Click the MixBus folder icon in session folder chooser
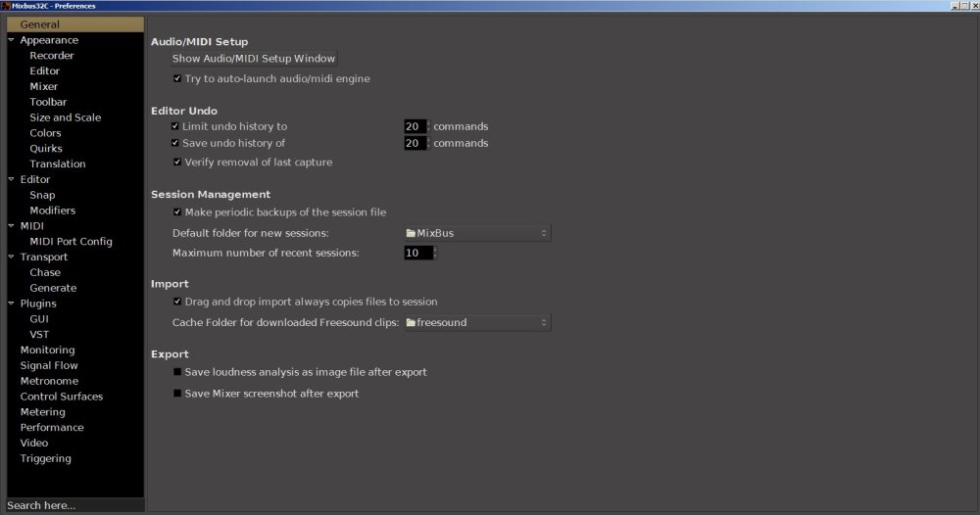Image resolution: width=980 pixels, height=515 pixels. click(411, 233)
